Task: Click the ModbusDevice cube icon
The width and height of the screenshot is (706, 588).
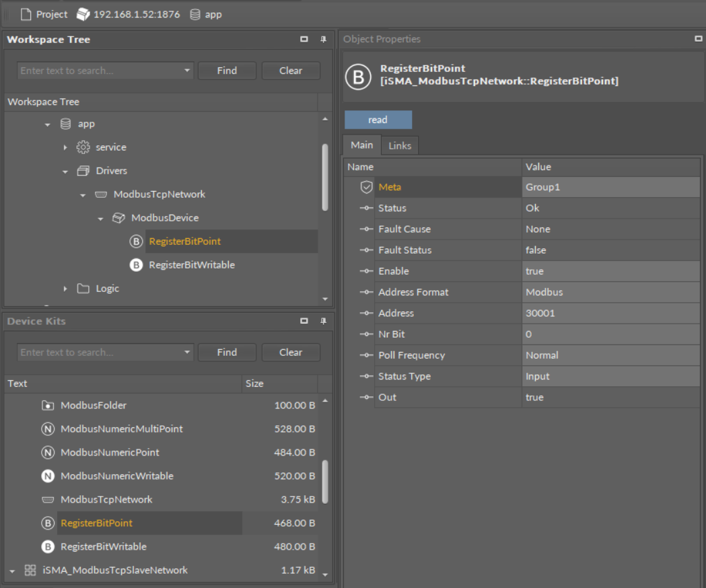Action: point(118,218)
